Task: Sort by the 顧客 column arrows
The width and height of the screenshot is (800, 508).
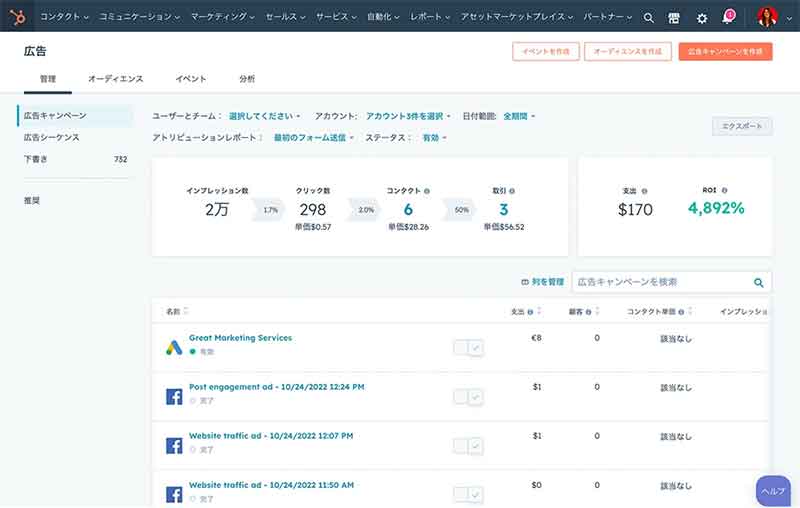Action: (597, 311)
